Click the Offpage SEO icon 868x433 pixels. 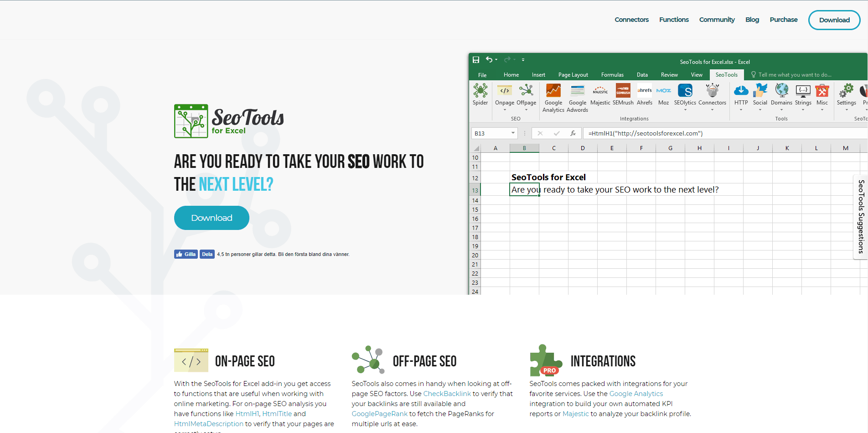[x=526, y=91]
